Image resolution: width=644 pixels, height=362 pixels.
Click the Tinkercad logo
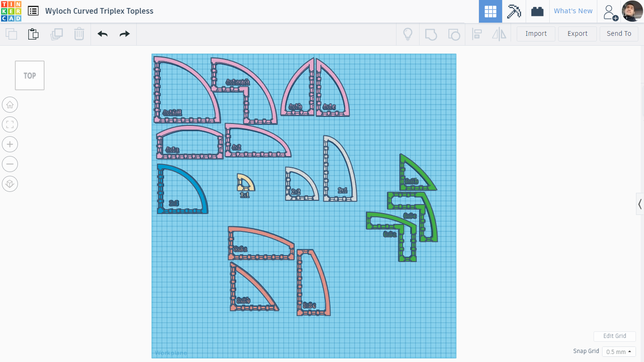(11, 11)
